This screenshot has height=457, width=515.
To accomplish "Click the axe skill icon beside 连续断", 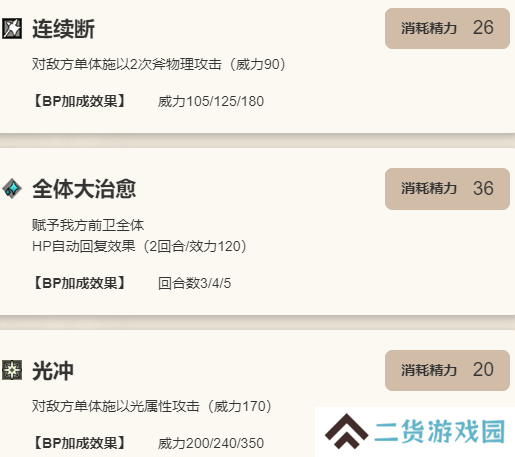I will [x=12, y=29].
